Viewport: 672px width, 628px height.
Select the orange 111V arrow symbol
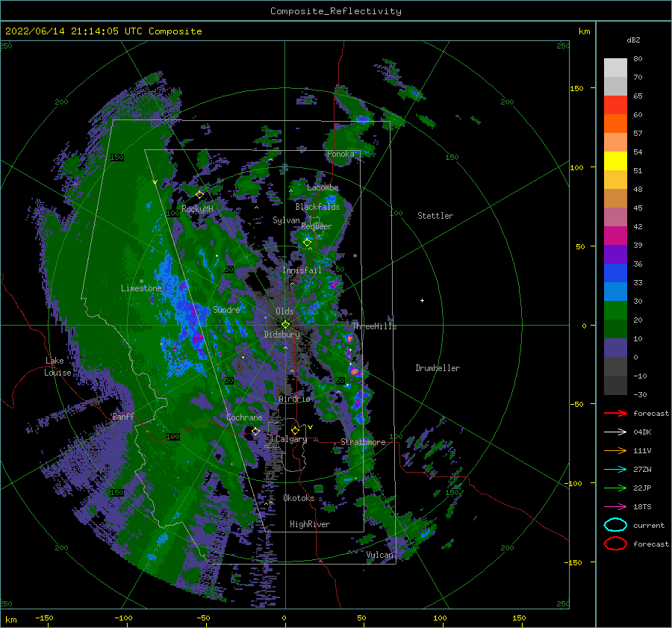coord(615,450)
